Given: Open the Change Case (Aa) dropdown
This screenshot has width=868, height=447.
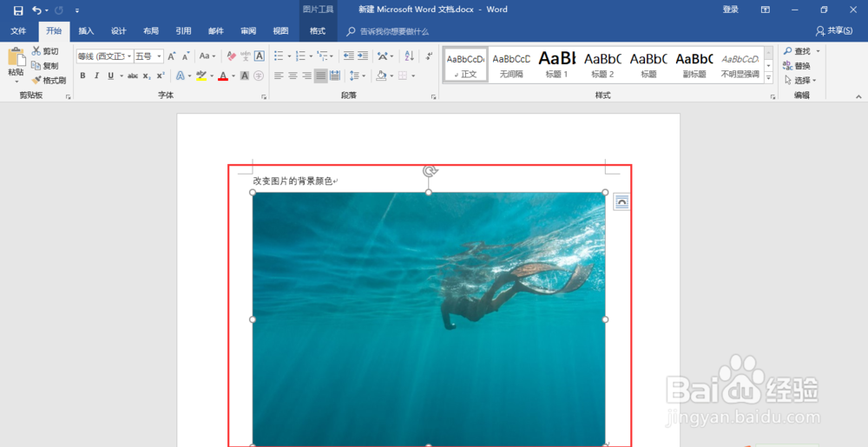Looking at the screenshot, I should (207, 56).
